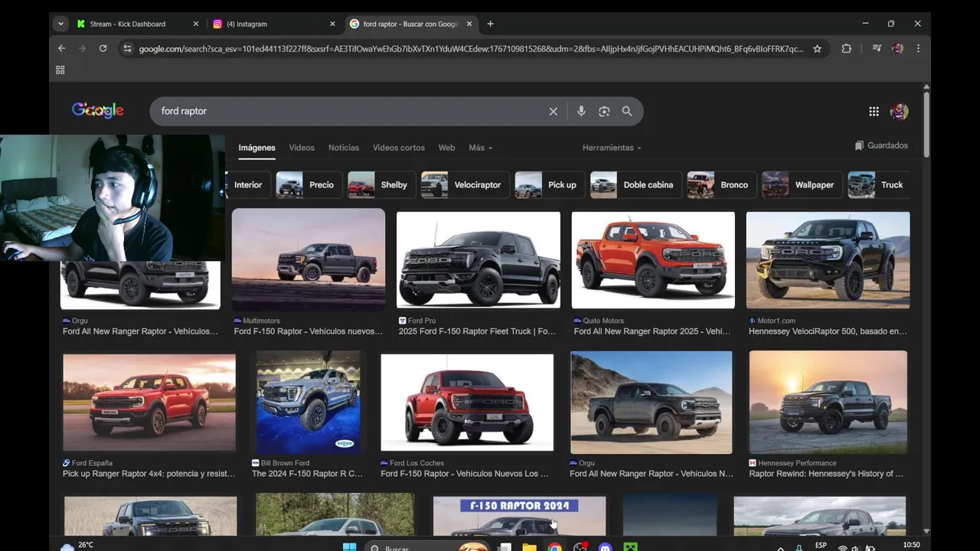
Task: Filter images by Pick up chip
Action: 548,185
